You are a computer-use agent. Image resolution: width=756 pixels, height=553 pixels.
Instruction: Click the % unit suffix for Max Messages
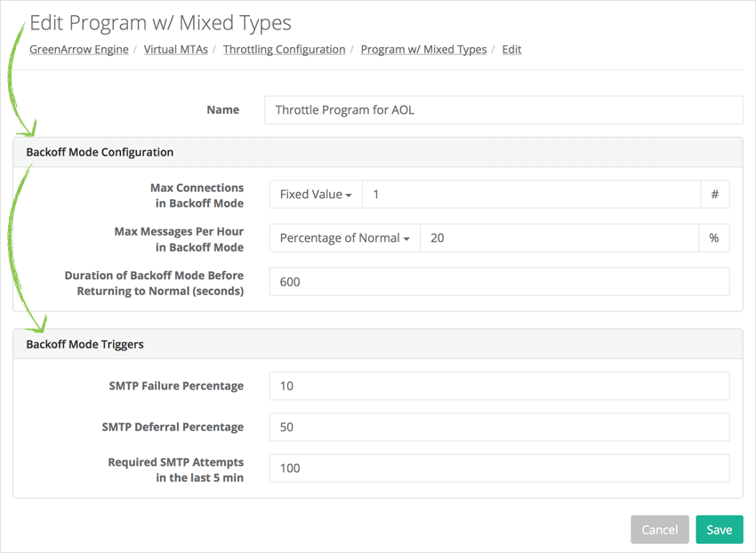tap(714, 238)
